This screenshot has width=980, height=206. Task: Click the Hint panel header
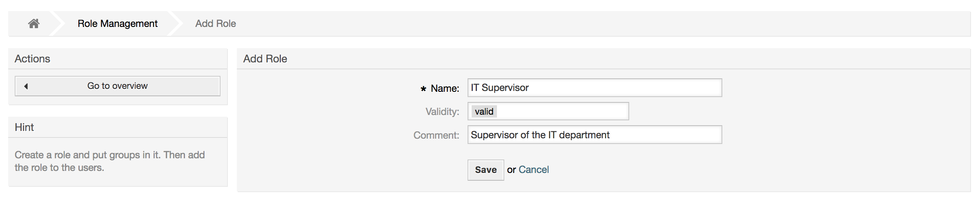click(x=24, y=127)
